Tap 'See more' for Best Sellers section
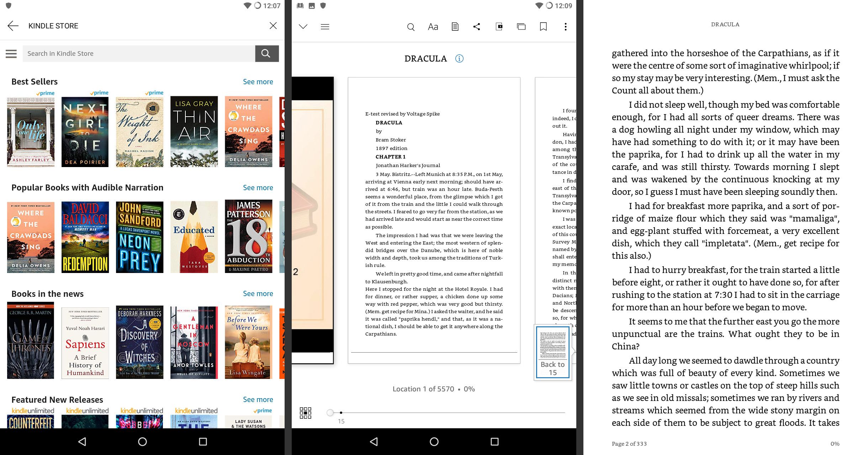Screen dimensions: 868x455 (258, 81)
